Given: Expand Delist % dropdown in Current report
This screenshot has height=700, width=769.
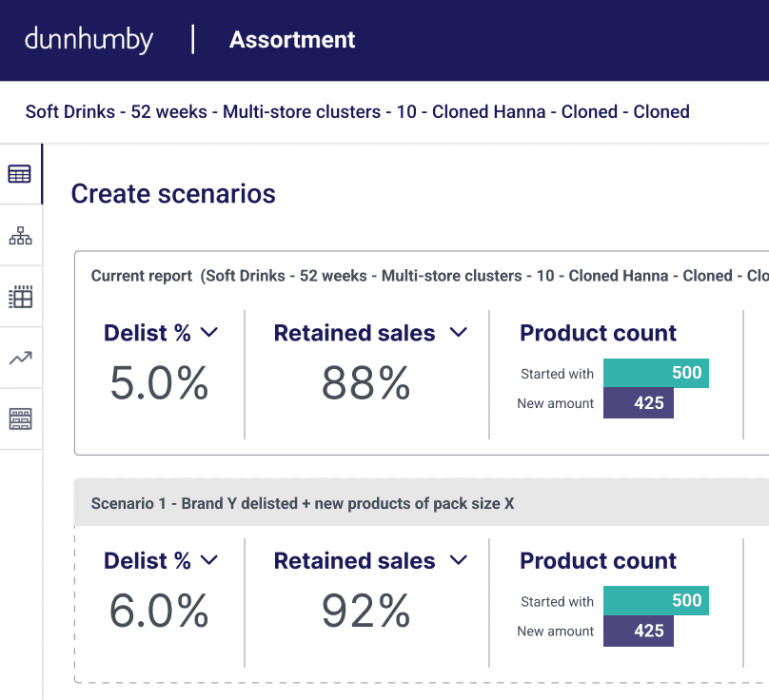Looking at the screenshot, I should coord(209,333).
